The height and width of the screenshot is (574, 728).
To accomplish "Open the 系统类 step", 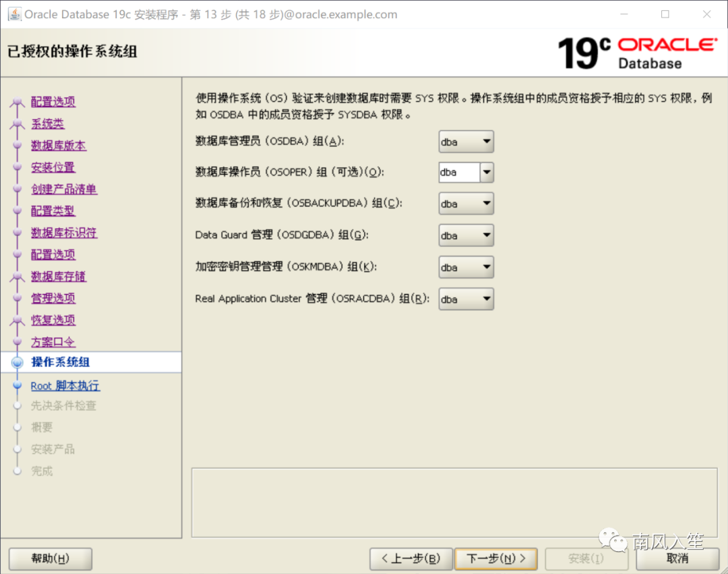I will 47,123.
